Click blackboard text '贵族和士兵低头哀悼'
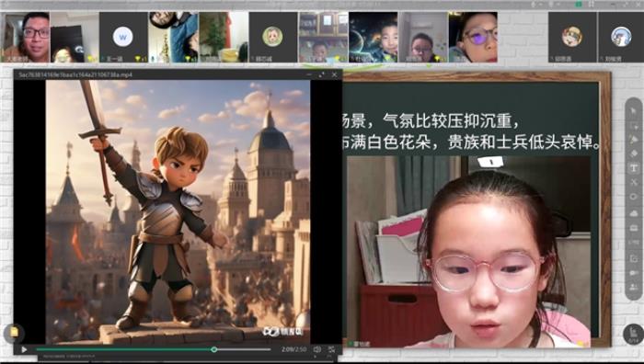Screen dimensions: 644x364 (x=520, y=142)
